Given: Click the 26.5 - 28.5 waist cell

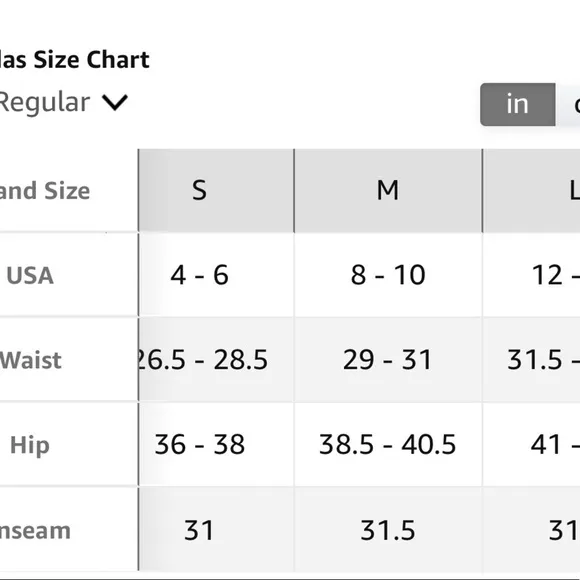Looking at the screenshot, I should 216,360.
